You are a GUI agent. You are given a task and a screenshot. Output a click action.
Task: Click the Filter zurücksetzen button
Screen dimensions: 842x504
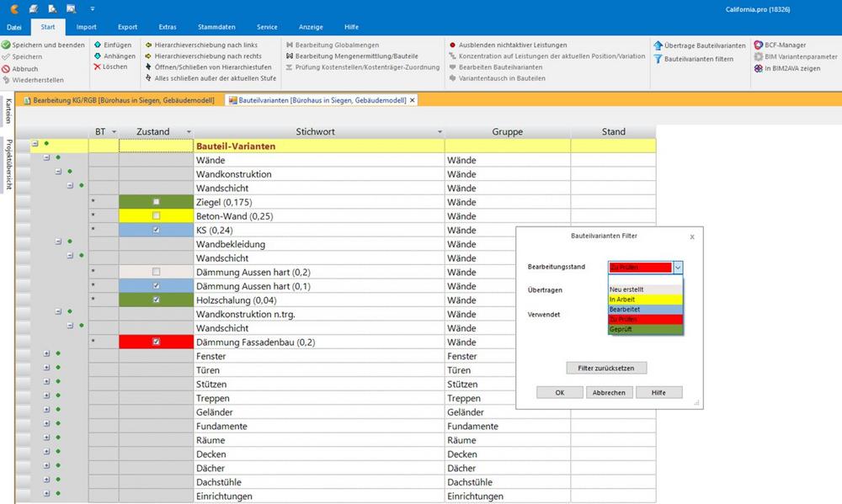pos(606,368)
